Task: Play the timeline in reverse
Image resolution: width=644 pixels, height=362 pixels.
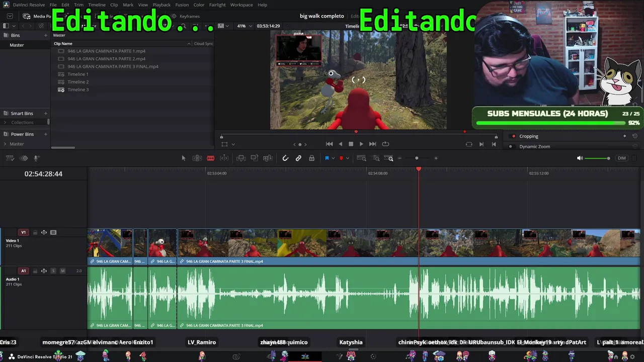Action: point(341,144)
